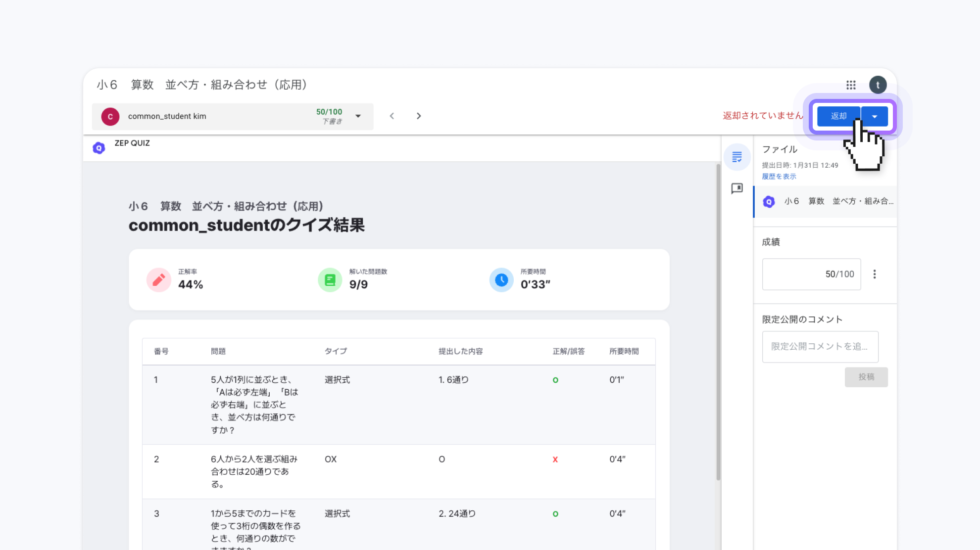Click the 履歴を表示 history link
Image resolution: width=980 pixels, height=550 pixels.
pos(779,177)
